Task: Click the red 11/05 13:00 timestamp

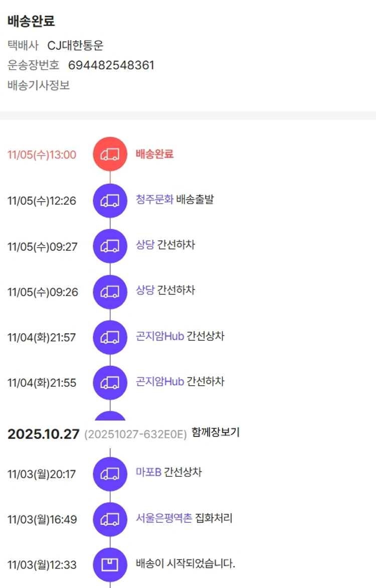Action: coord(42,155)
